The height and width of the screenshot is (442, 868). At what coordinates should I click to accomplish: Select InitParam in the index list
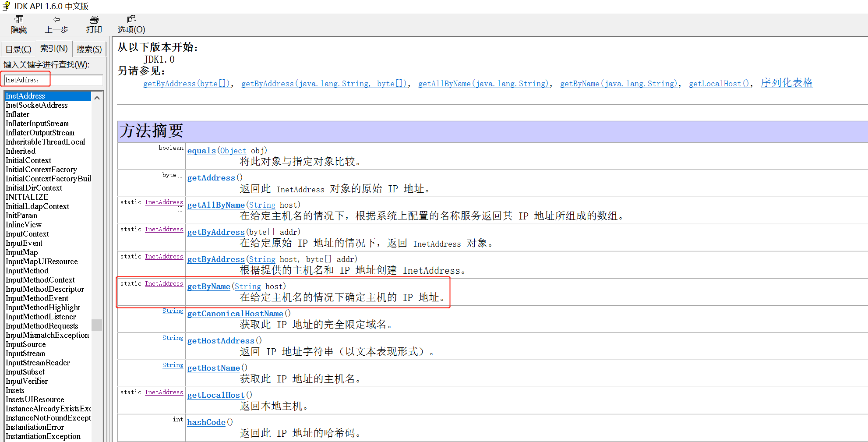pyautogui.click(x=21, y=216)
